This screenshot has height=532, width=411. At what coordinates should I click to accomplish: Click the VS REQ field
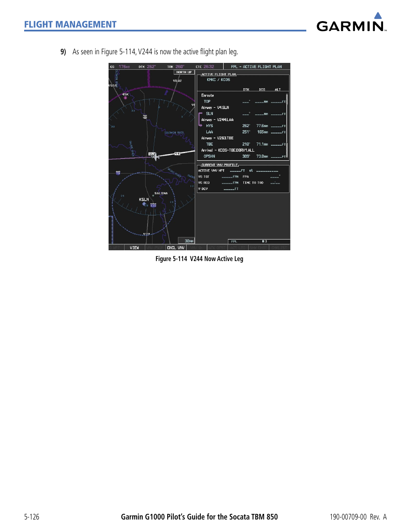pyautogui.click(x=230, y=183)
